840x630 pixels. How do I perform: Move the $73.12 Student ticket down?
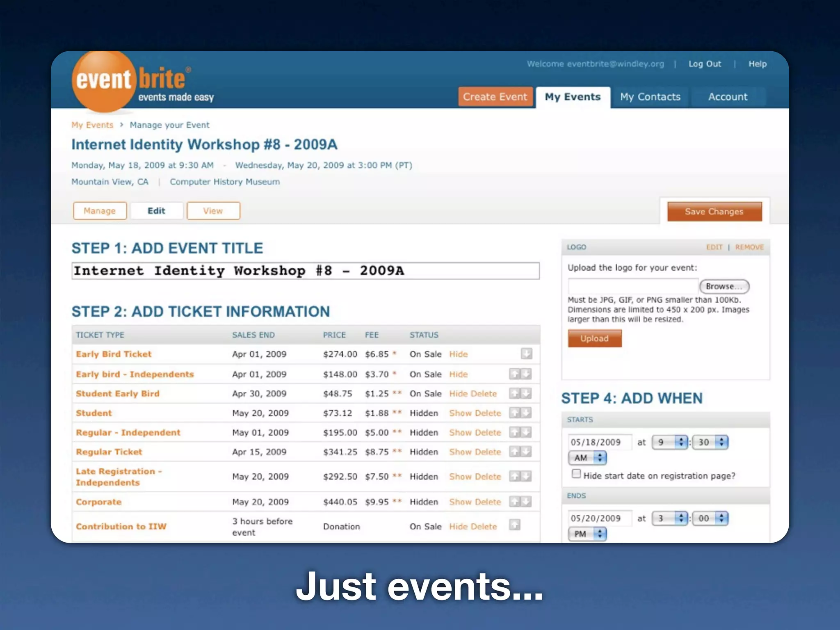(526, 413)
